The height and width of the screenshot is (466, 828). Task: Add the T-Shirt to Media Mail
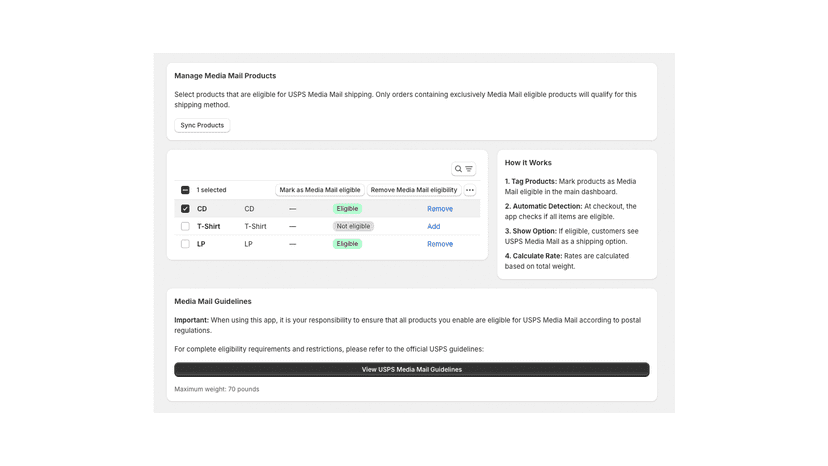coord(434,226)
